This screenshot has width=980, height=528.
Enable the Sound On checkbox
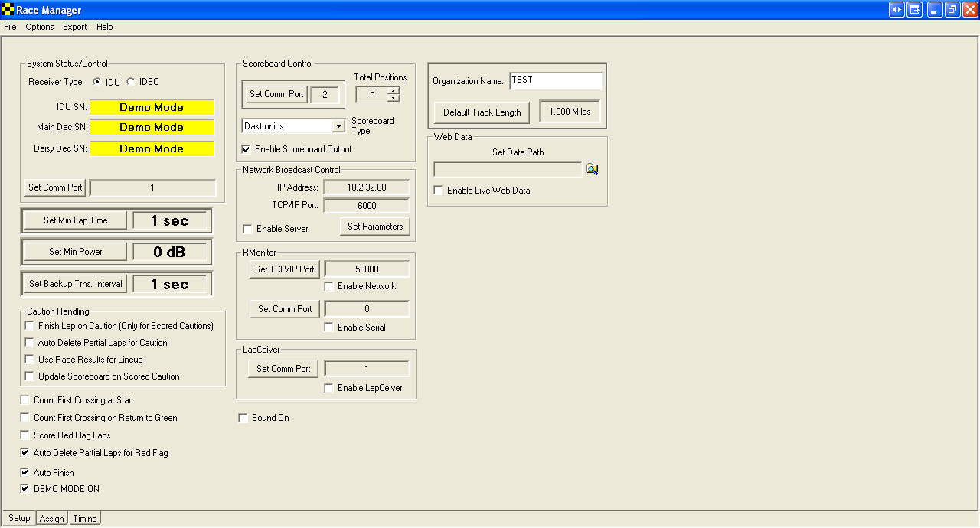(x=243, y=418)
